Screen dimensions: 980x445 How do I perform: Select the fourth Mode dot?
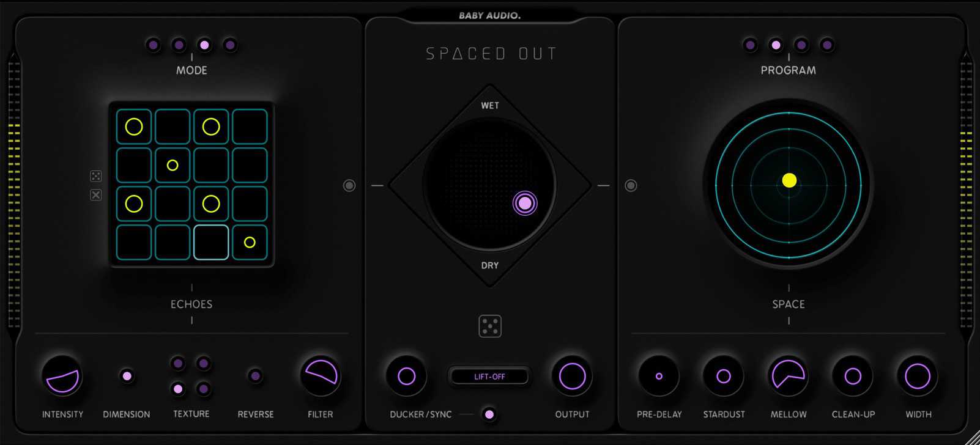pyautogui.click(x=230, y=45)
